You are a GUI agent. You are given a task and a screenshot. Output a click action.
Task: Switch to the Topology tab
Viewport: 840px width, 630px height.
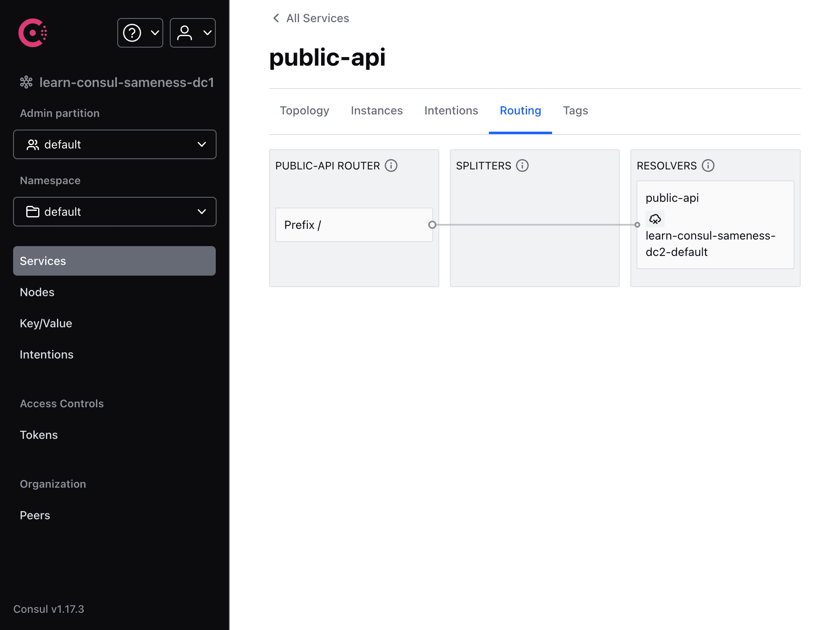[x=304, y=110]
